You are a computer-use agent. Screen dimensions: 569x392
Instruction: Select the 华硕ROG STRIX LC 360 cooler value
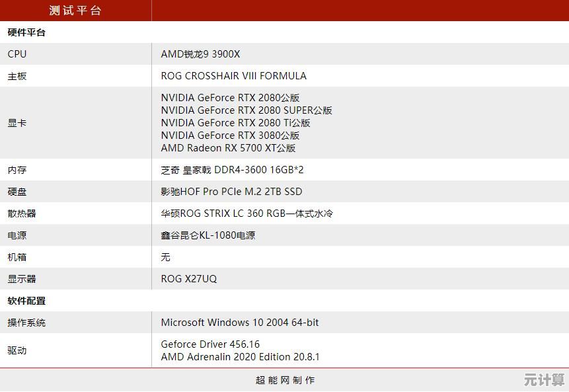coord(247,214)
